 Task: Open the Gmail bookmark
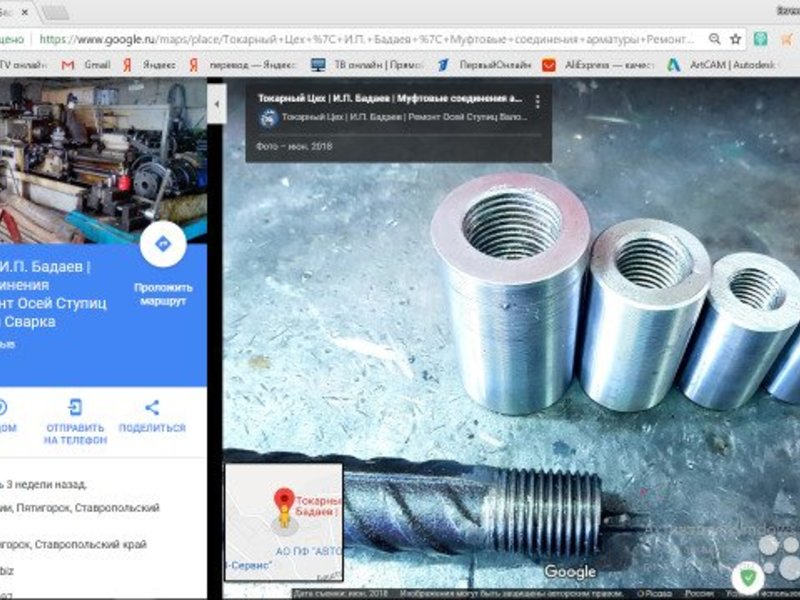(x=86, y=64)
